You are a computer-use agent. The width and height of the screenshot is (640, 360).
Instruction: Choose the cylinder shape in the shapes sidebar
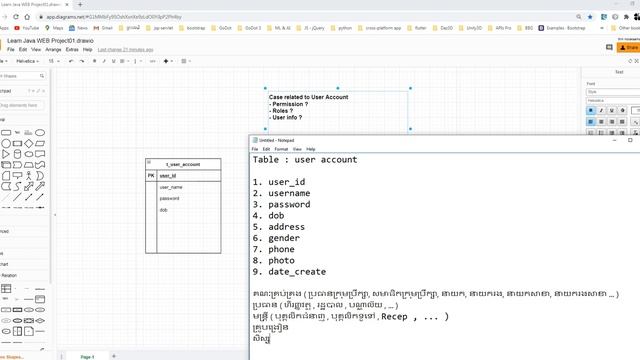coord(17,154)
